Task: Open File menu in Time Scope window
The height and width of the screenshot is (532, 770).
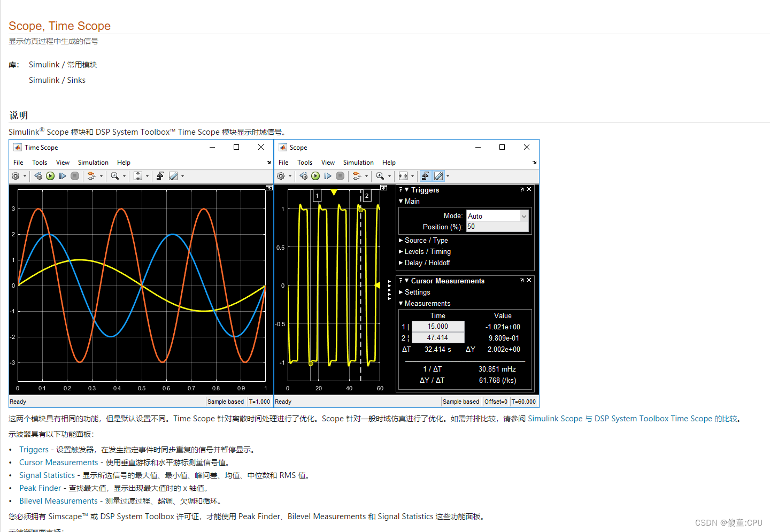Action: point(18,163)
